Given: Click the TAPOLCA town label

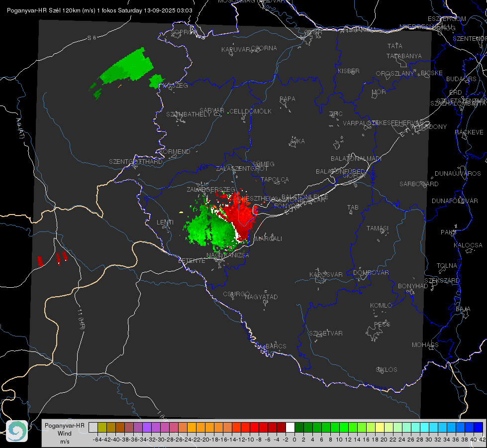Looking at the screenshot, I should (x=275, y=179).
